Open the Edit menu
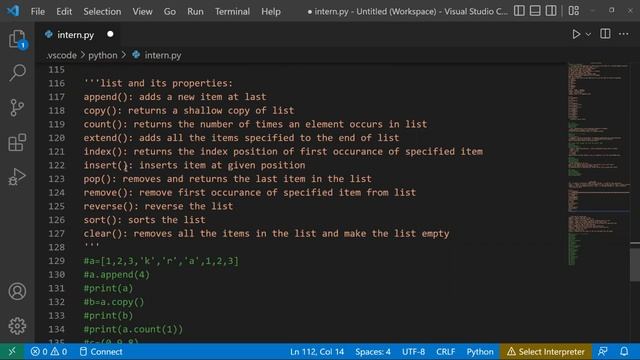The image size is (640, 360). click(x=64, y=11)
